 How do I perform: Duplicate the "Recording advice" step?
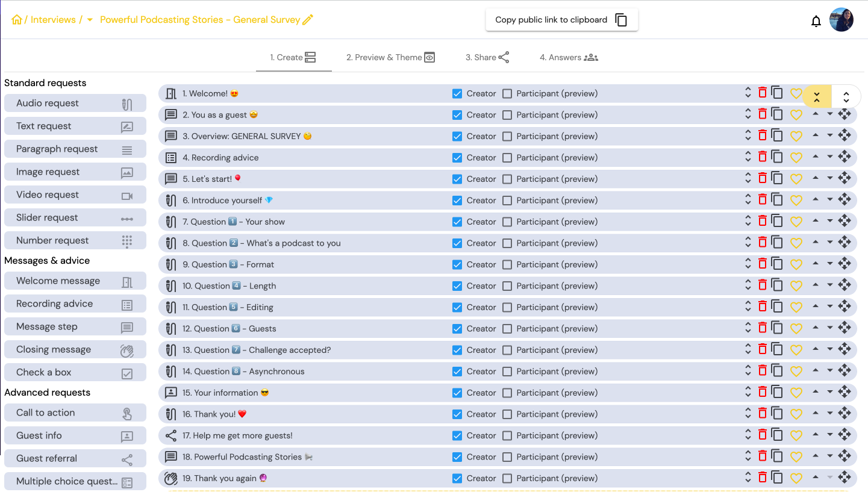[777, 157]
